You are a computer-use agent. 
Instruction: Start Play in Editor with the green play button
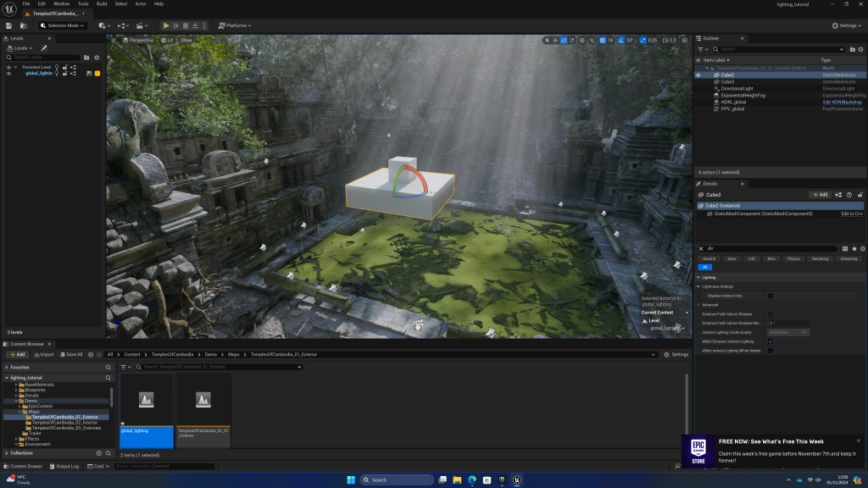[x=166, y=25]
